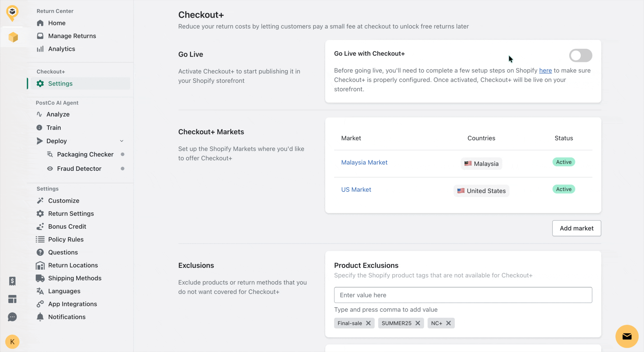Open the Analytics page
The image size is (644, 352).
61,49
